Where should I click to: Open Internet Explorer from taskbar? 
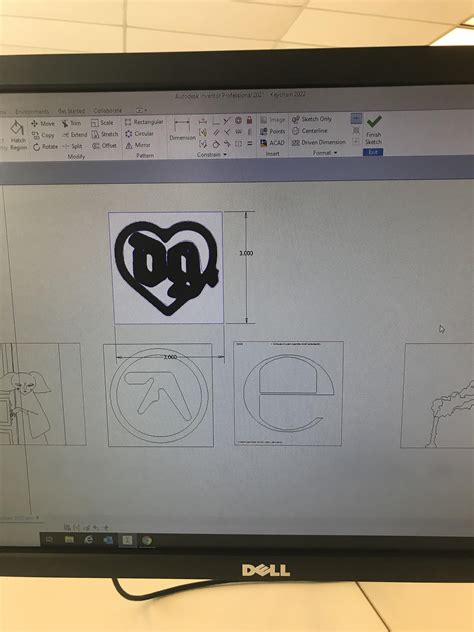88,540
